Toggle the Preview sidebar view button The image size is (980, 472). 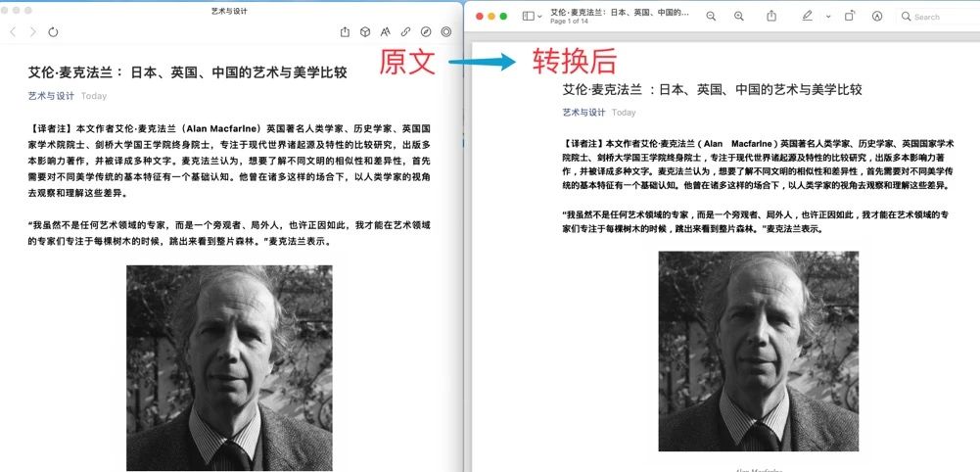coord(528,17)
